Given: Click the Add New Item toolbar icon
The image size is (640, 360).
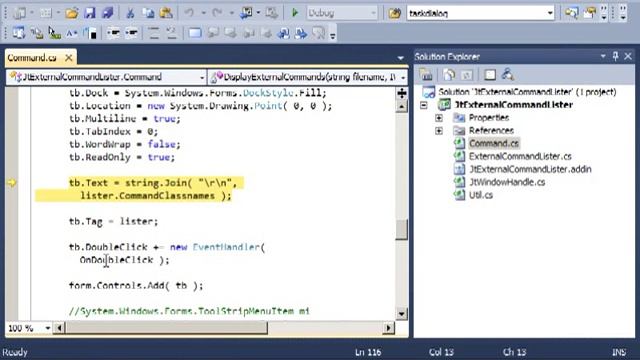Looking at the screenshot, I should (45, 13).
